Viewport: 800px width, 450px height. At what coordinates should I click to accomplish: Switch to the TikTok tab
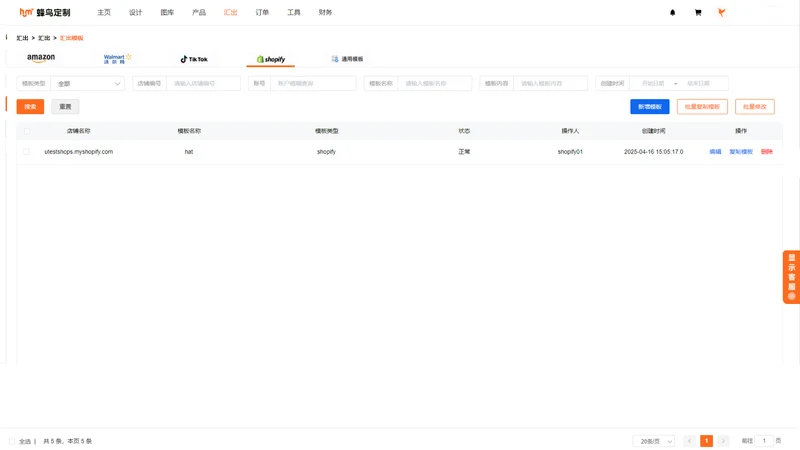[194, 59]
